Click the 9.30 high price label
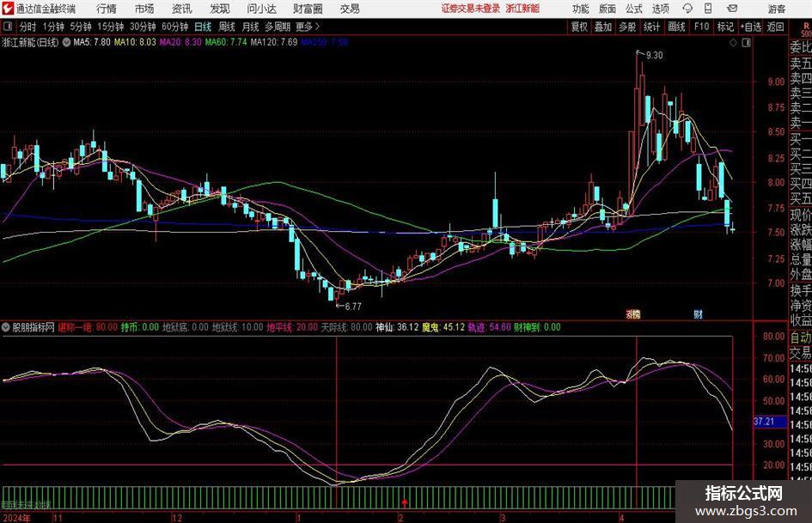 click(655, 55)
